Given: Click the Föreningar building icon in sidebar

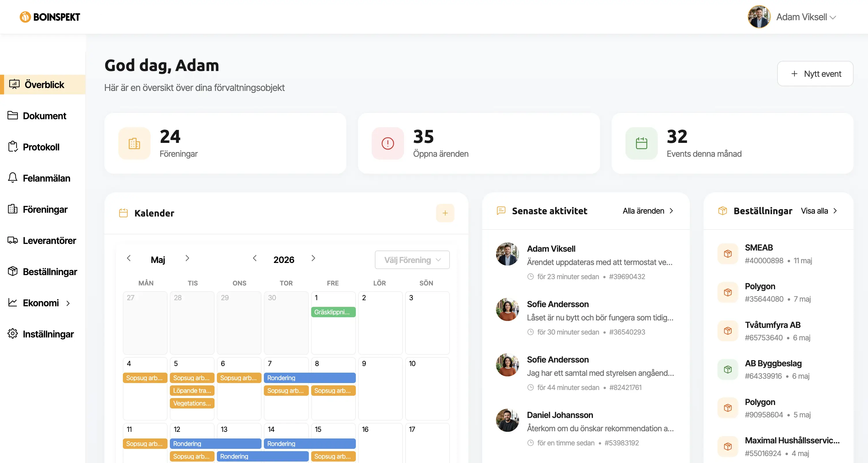Looking at the screenshot, I should click(x=12, y=209).
